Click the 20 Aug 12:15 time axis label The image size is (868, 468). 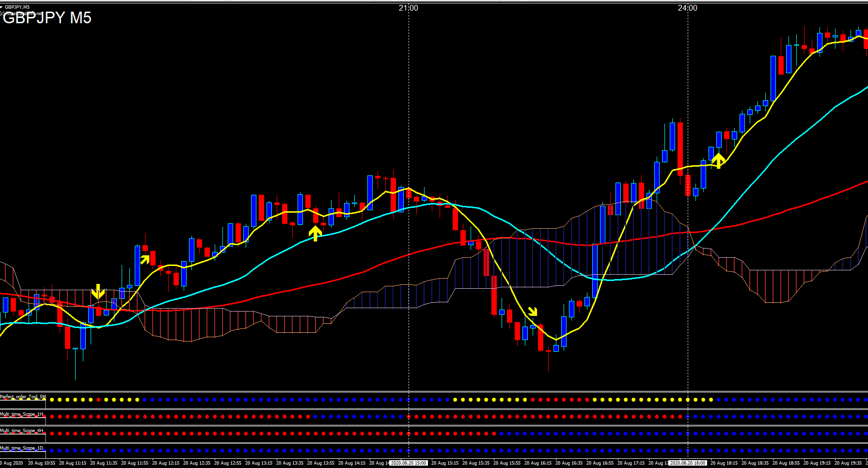[166, 463]
